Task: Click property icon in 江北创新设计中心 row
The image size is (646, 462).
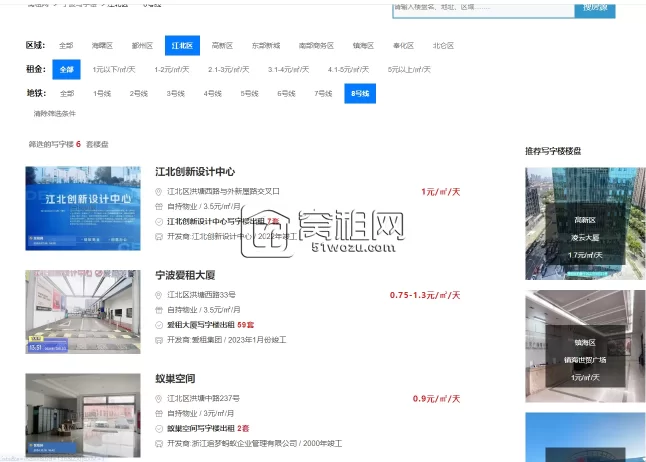Action: pyautogui.click(x=159, y=206)
